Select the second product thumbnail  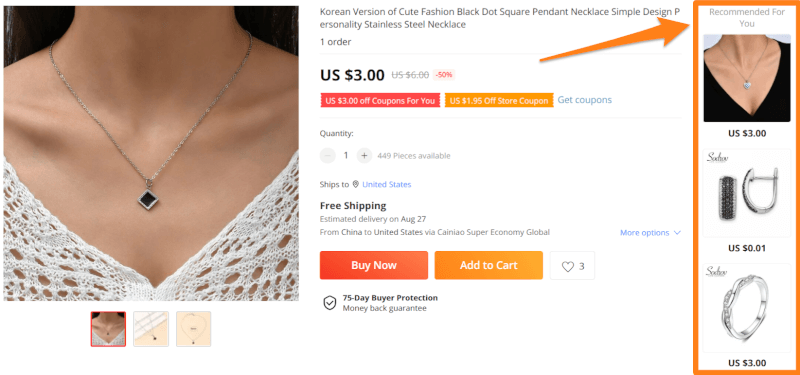pyautogui.click(x=151, y=329)
